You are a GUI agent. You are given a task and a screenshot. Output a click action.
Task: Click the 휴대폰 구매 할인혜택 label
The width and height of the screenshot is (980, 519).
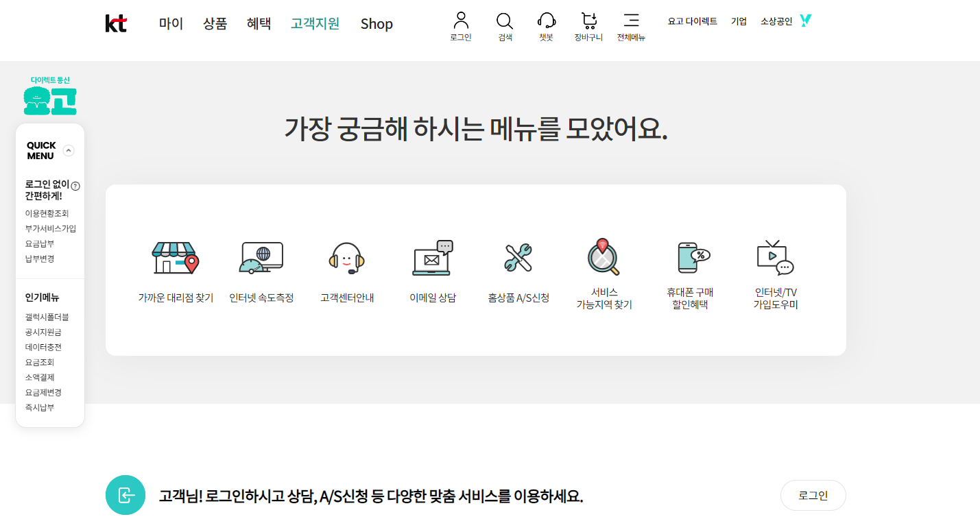(x=690, y=298)
